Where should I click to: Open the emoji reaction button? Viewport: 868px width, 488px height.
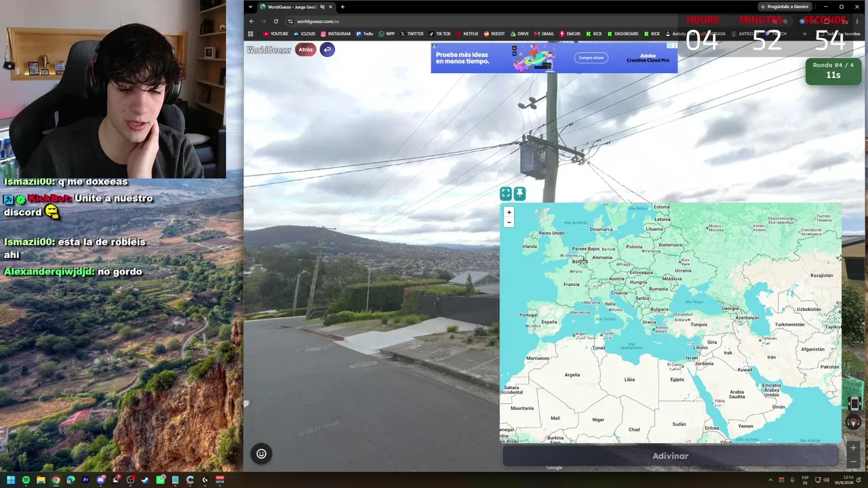pyautogui.click(x=261, y=454)
